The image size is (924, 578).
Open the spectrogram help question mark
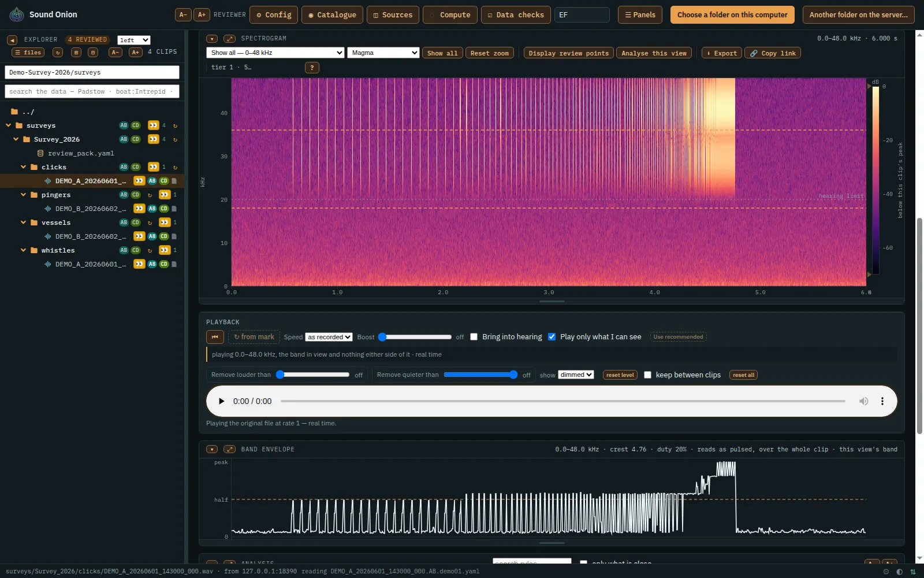coord(312,68)
